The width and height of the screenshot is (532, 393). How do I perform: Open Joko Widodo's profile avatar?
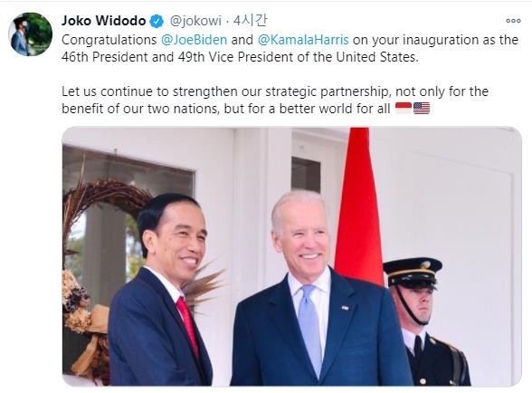[30, 34]
